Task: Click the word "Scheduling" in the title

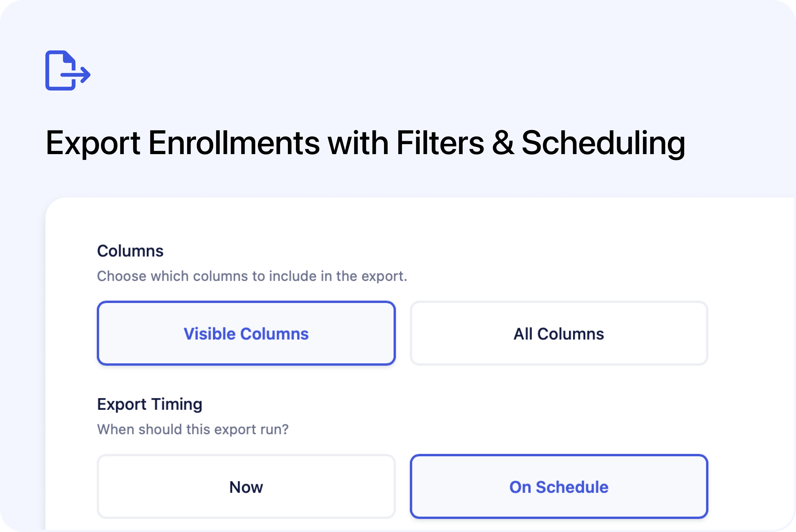Action: pyautogui.click(x=603, y=143)
